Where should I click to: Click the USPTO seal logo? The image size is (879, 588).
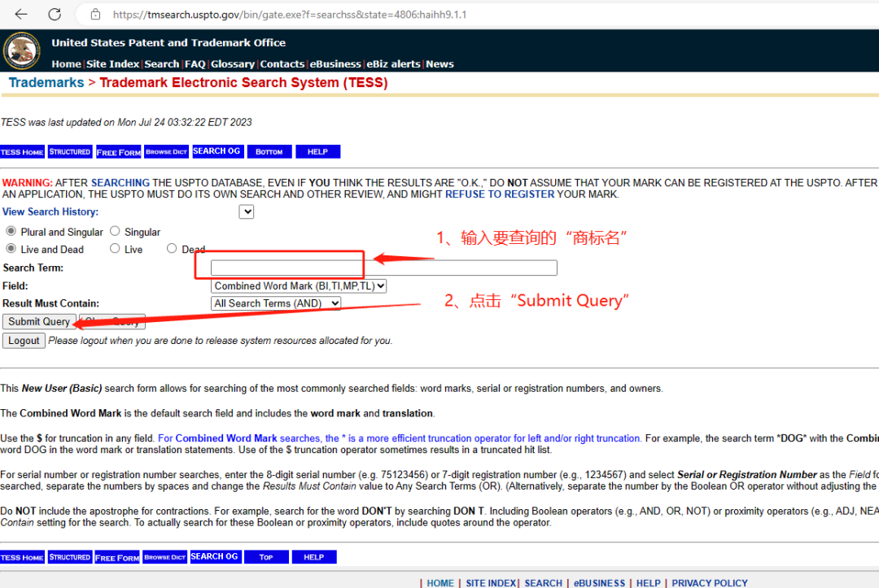pos(22,51)
